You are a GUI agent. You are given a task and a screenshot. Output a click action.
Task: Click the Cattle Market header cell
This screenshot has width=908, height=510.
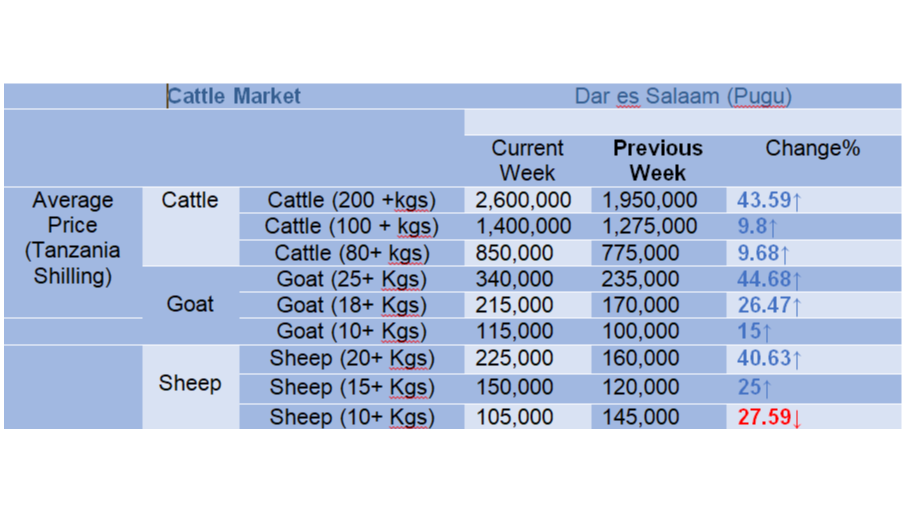point(234,96)
